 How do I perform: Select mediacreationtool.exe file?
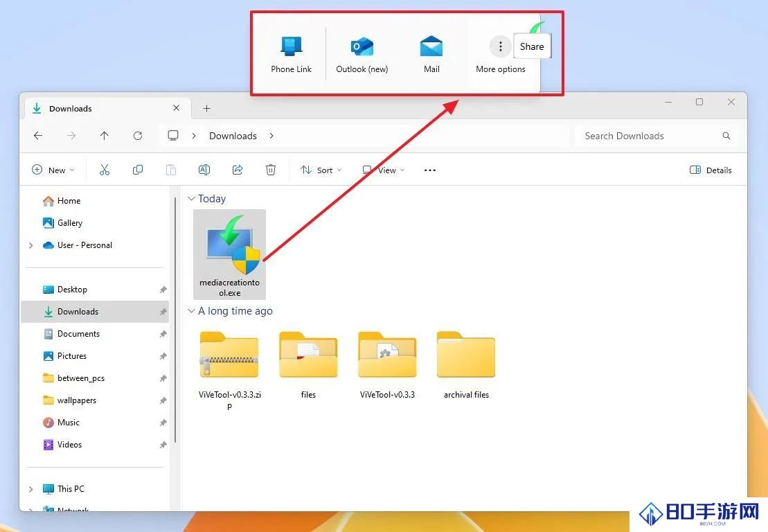click(229, 254)
